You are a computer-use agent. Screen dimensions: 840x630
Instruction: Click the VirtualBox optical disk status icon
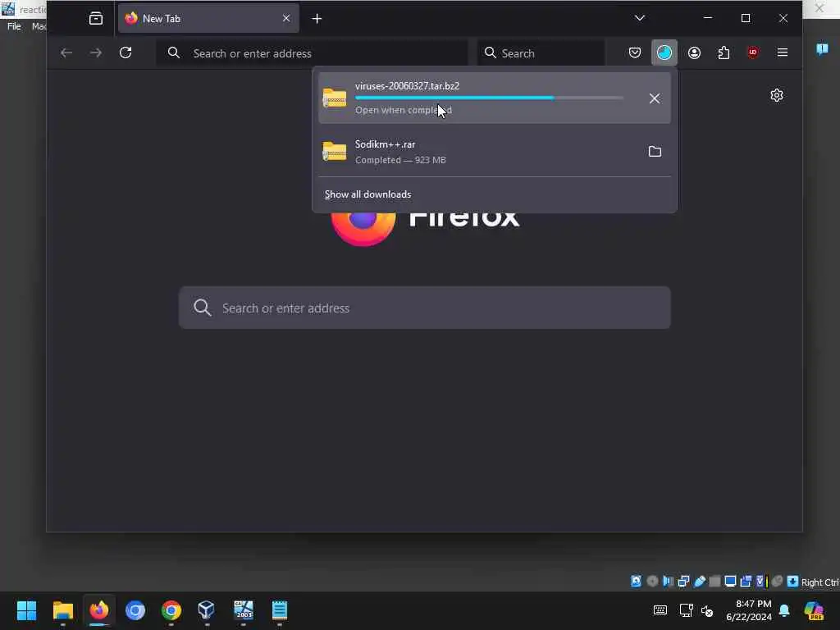(652, 582)
